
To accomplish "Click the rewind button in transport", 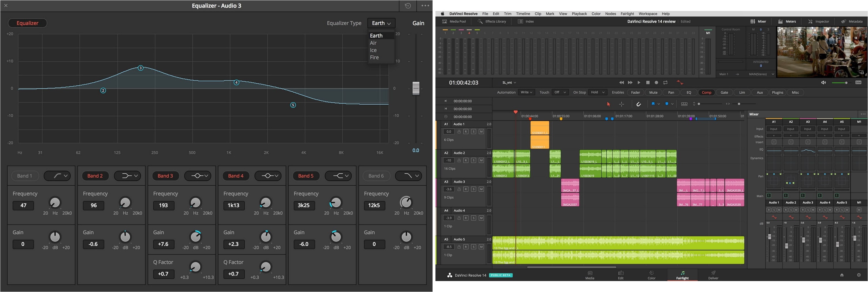I will (x=621, y=83).
